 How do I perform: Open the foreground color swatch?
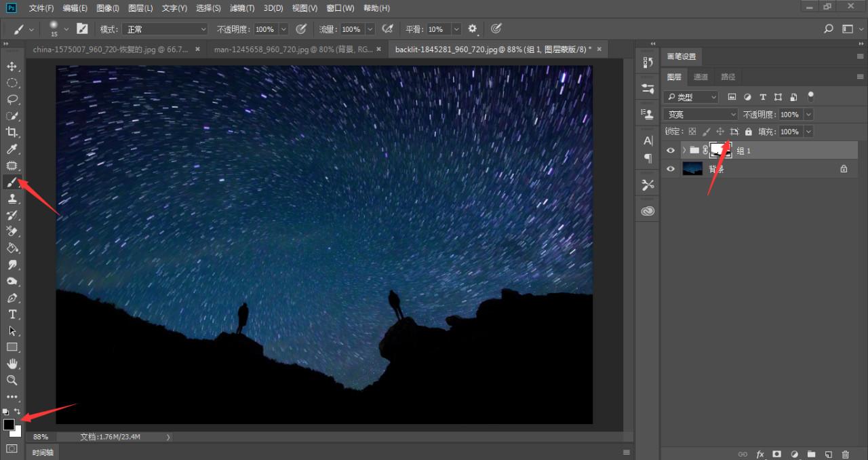(x=9, y=425)
